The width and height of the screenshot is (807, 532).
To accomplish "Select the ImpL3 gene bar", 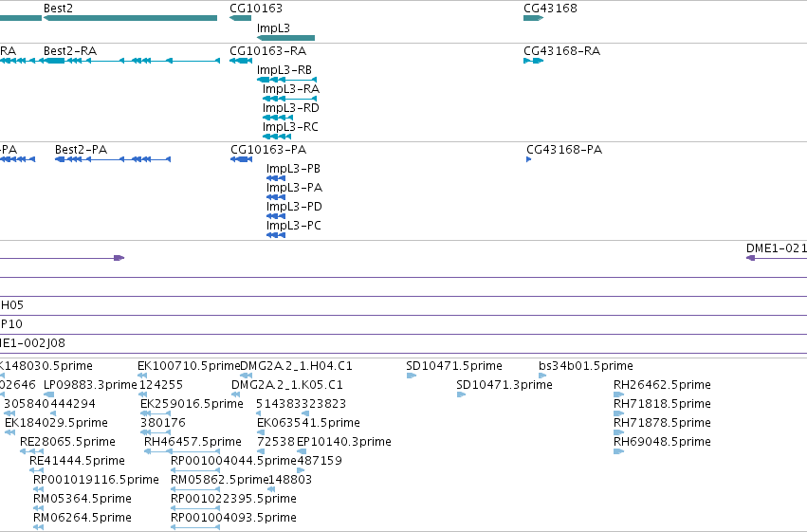I will pyautogui.click(x=285, y=38).
